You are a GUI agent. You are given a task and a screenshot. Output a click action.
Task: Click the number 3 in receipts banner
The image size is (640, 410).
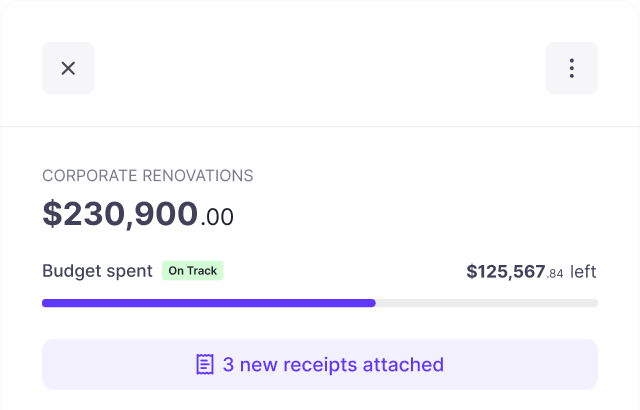[x=229, y=365]
